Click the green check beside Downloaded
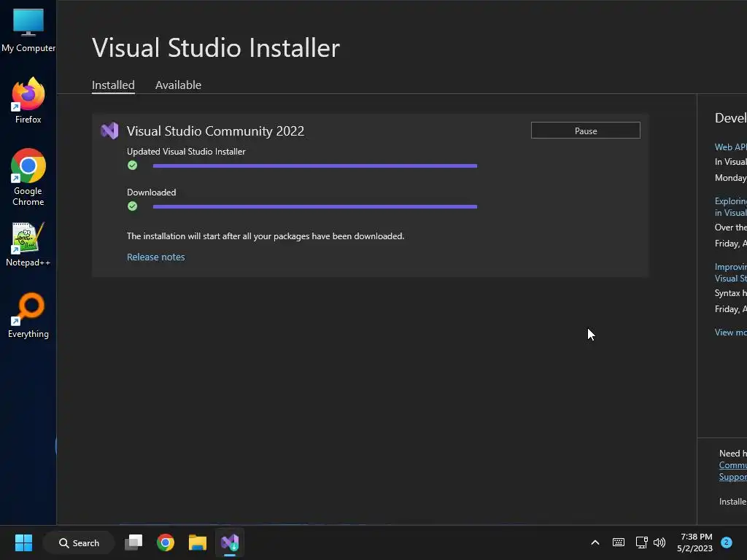The image size is (747, 560). coord(133,206)
